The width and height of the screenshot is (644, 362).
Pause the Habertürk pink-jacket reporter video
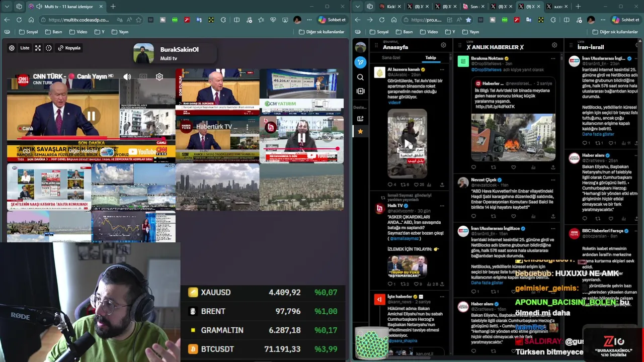click(x=301, y=137)
